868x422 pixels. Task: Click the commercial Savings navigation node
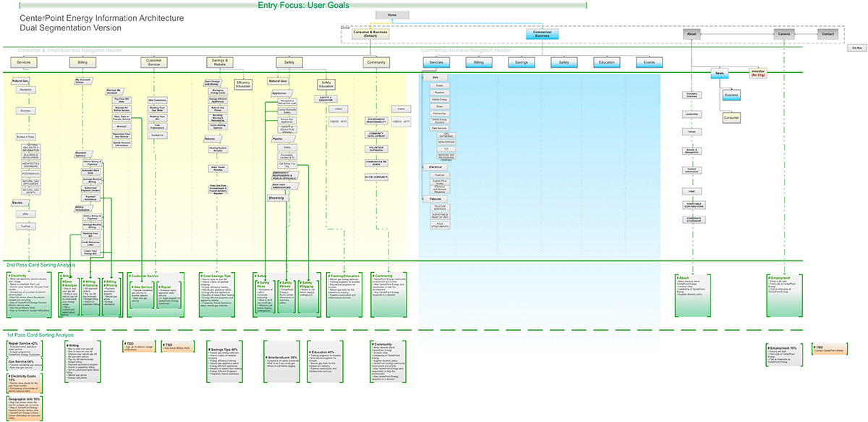(x=522, y=63)
